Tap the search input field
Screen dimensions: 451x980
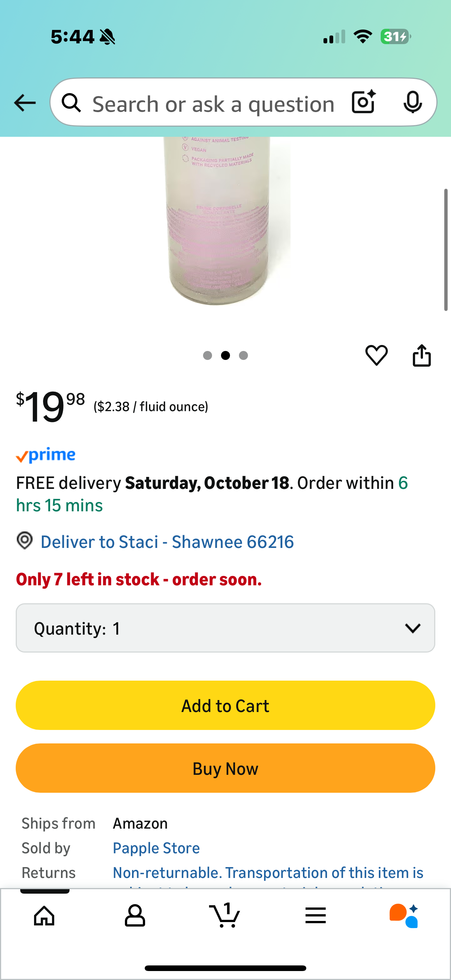tap(213, 104)
